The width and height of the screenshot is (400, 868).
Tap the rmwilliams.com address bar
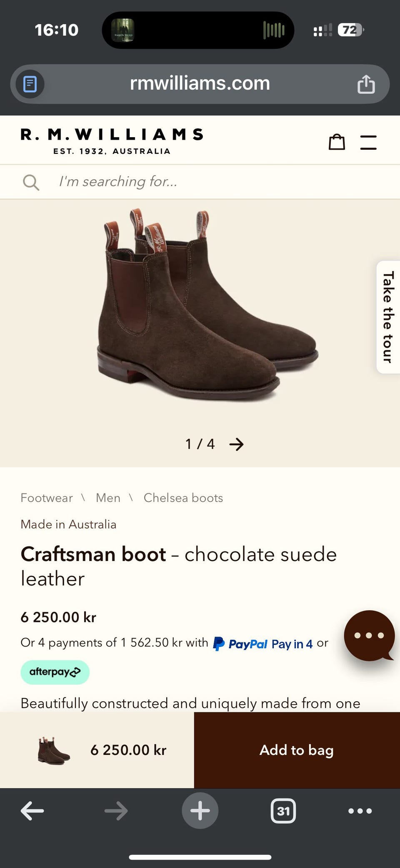coord(200,83)
